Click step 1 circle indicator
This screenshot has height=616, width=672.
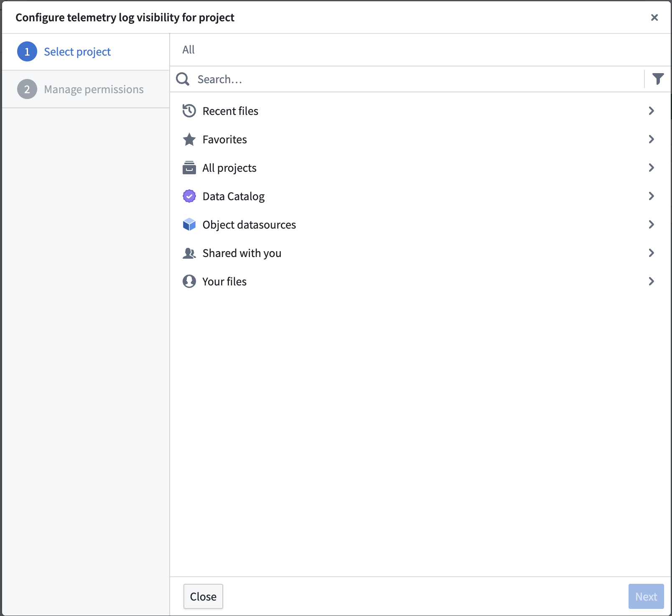[x=27, y=51]
